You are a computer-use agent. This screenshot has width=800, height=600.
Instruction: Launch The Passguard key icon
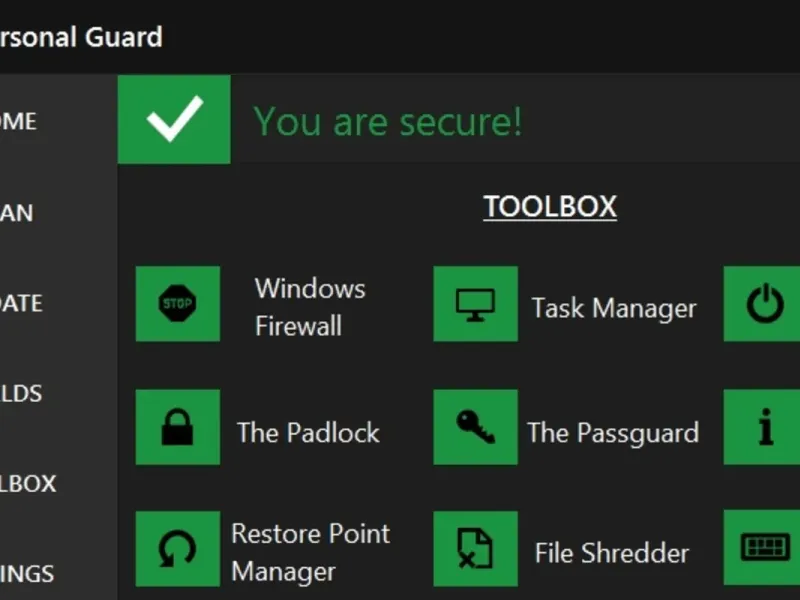(x=475, y=427)
